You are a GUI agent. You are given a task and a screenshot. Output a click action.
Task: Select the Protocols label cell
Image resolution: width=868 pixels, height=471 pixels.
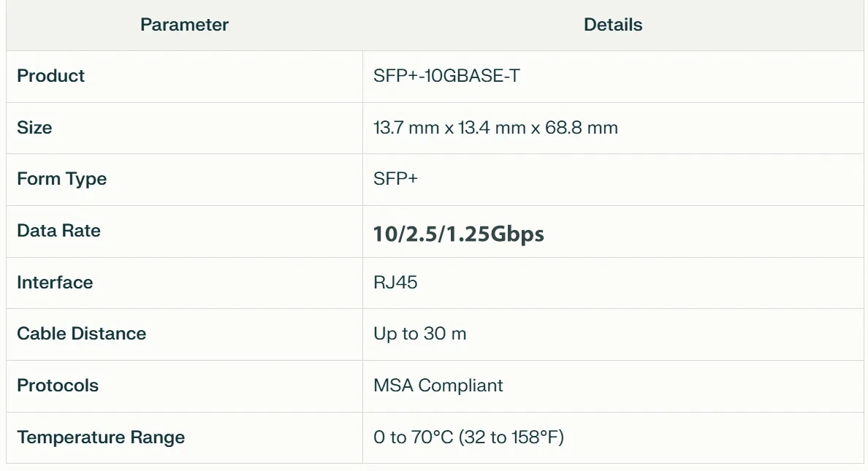pos(57,386)
